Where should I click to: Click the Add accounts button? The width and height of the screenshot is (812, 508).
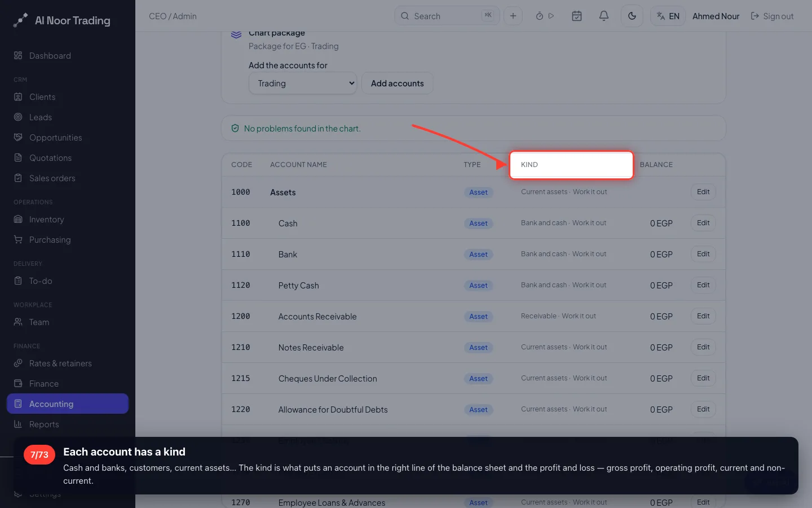[x=398, y=83]
